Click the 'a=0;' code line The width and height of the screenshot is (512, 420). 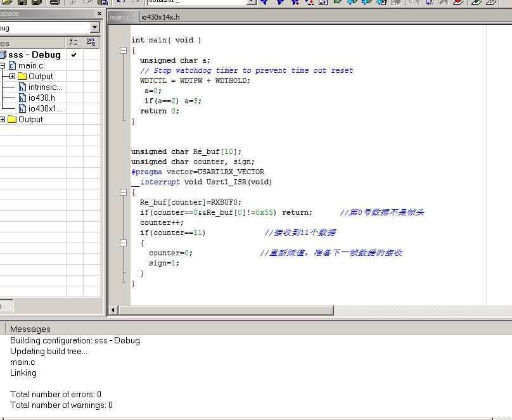click(x=153, y=91)
